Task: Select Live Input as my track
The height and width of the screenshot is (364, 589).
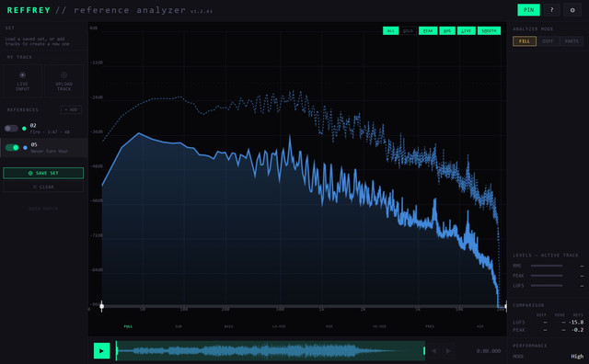Action: (22, 82)
